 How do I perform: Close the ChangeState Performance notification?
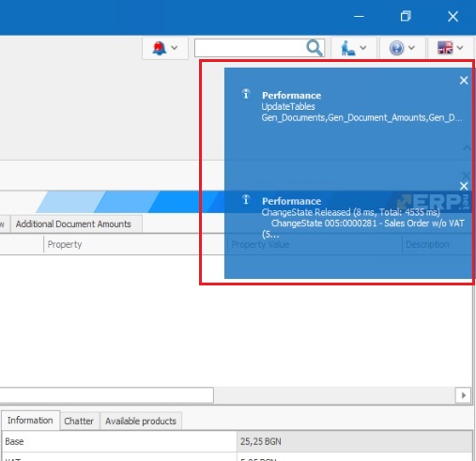click(x=464, y=186)
